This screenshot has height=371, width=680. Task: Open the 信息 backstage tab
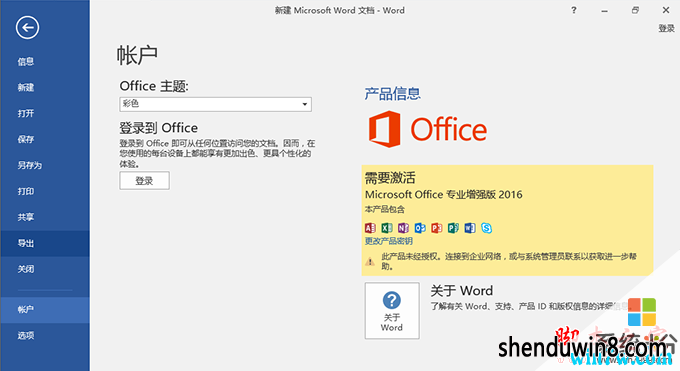(x=45, y=62)
